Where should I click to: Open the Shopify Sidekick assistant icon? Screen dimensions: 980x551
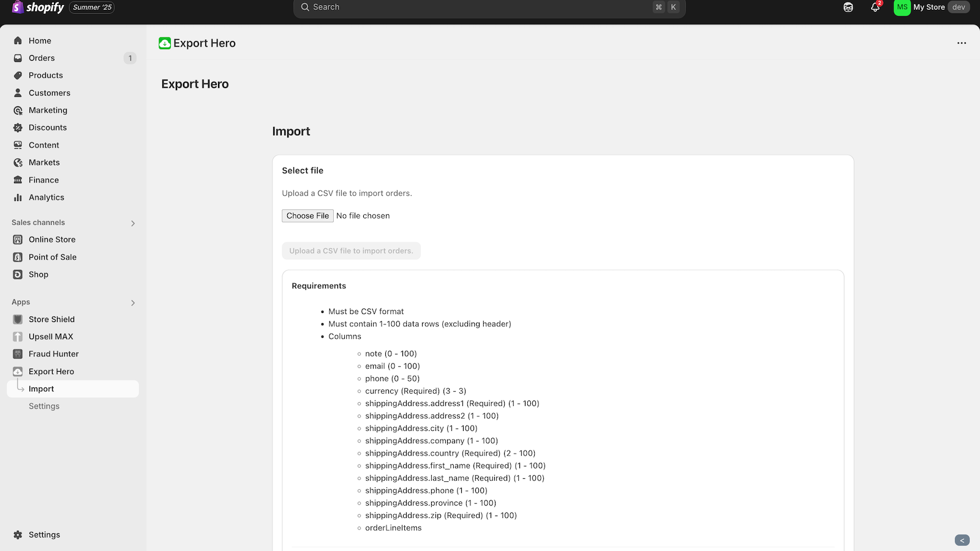tap(848, 7)
